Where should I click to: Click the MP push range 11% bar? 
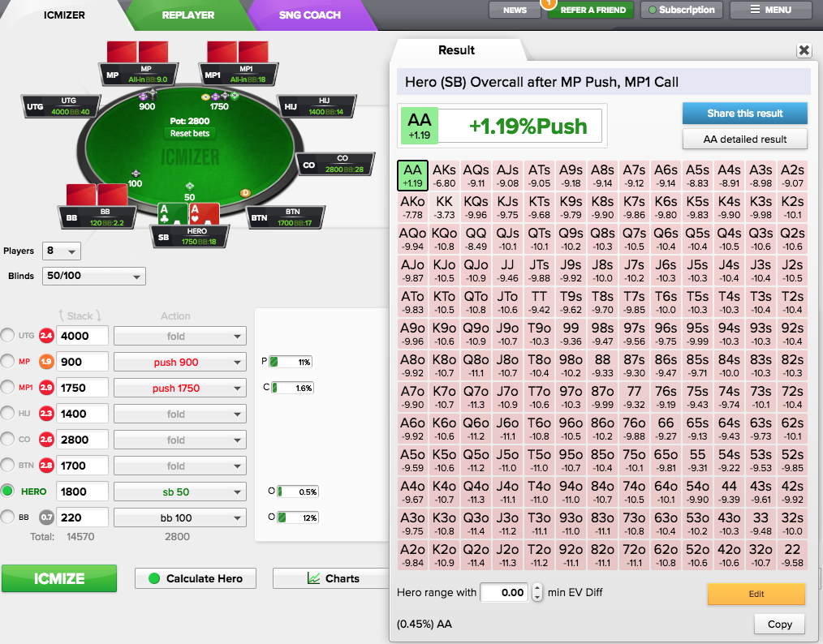point(291,362)
